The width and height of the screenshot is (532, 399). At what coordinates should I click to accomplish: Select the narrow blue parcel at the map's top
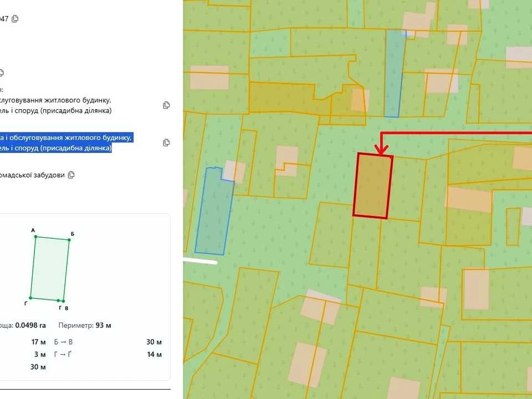click(395, 74)
